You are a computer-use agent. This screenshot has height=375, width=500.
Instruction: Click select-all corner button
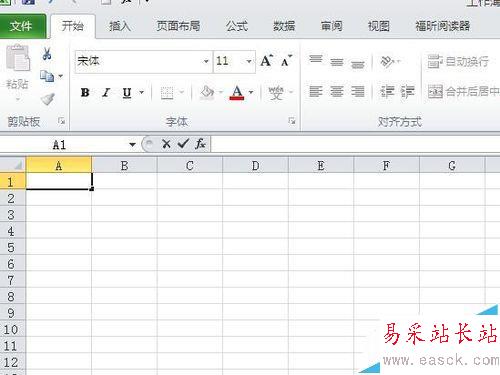[x=13, y=165]
